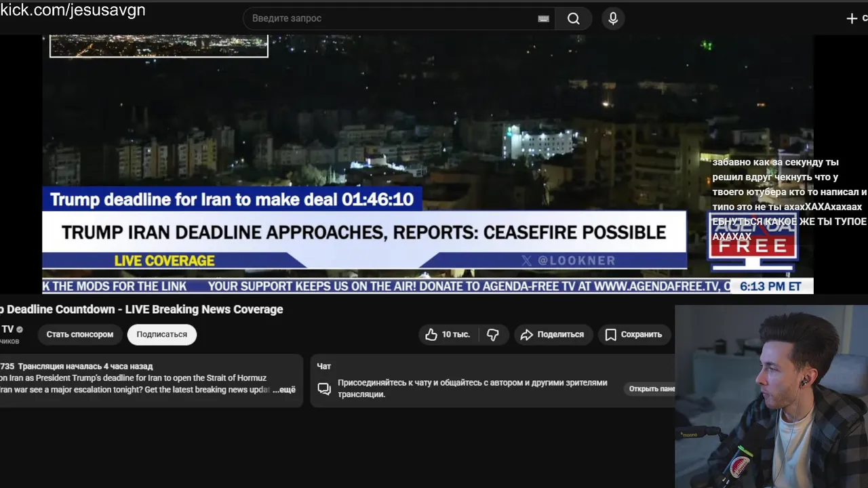Click the search field 'Введите запрос'
868x488 pixels.
399,19
